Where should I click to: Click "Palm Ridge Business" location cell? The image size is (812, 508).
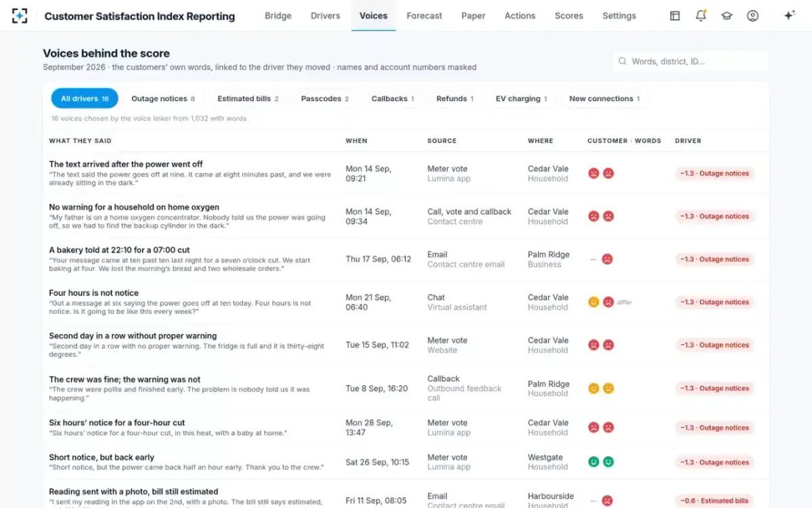pos(549,259)
